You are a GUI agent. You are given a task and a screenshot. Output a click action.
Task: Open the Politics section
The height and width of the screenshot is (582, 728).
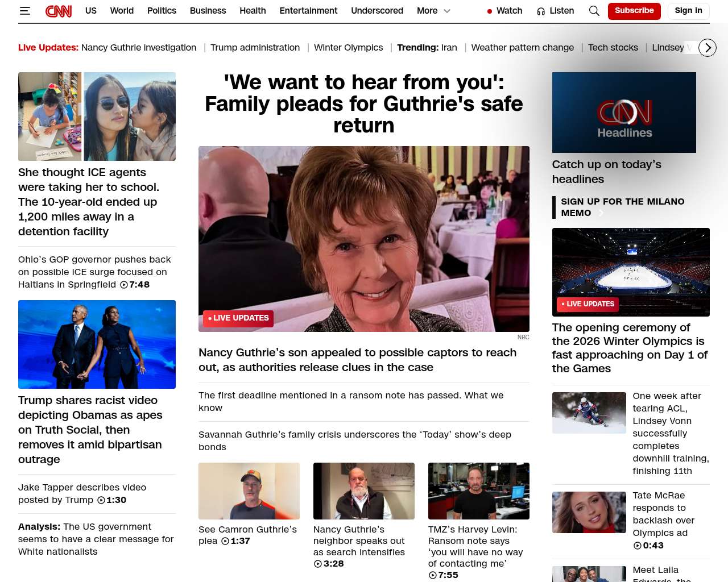pyautogui.click(x=162, y=11)
